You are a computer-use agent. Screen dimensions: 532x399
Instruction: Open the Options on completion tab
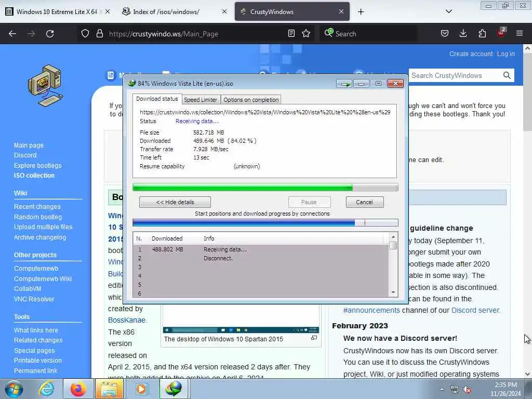(251, 100)
